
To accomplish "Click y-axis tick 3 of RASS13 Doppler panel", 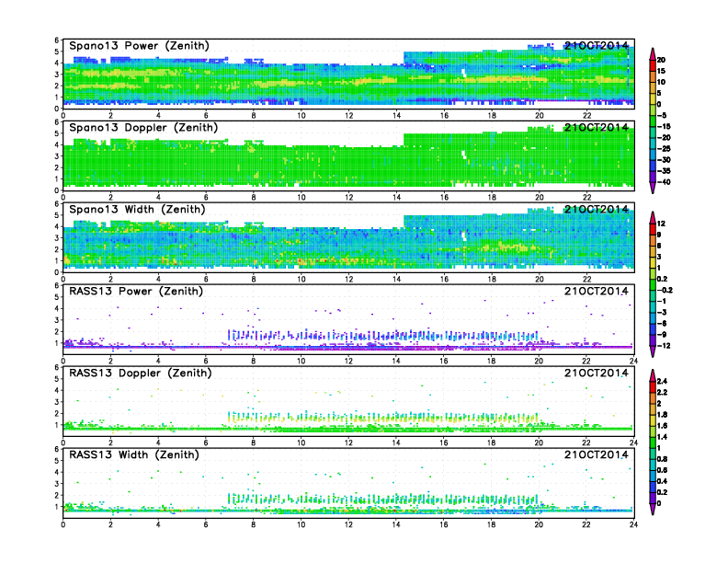I will pos(57,402).
